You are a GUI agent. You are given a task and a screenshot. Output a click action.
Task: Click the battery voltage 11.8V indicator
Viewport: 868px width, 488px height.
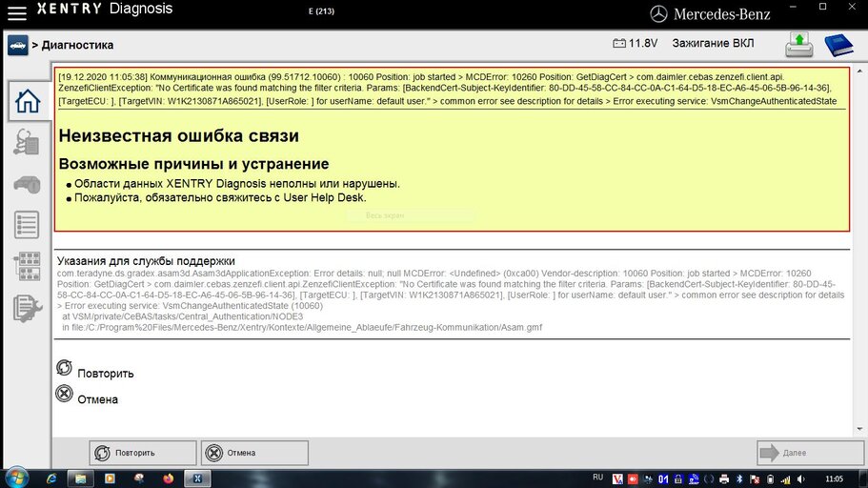635,43
